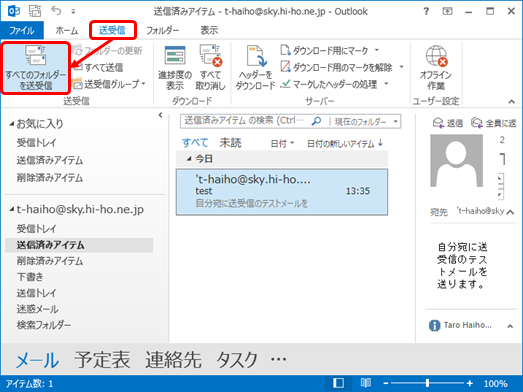
Task: Open Ribbon Display Options icon
Action: [447, 11]
